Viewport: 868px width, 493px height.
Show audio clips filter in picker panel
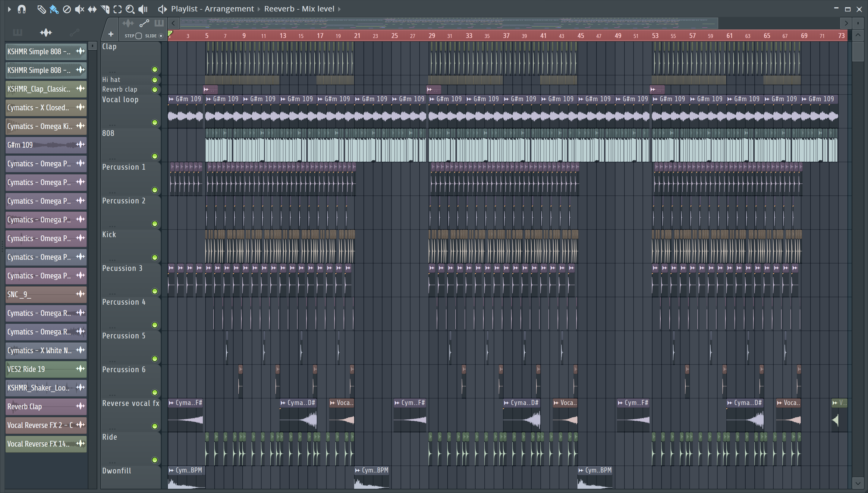46,33
